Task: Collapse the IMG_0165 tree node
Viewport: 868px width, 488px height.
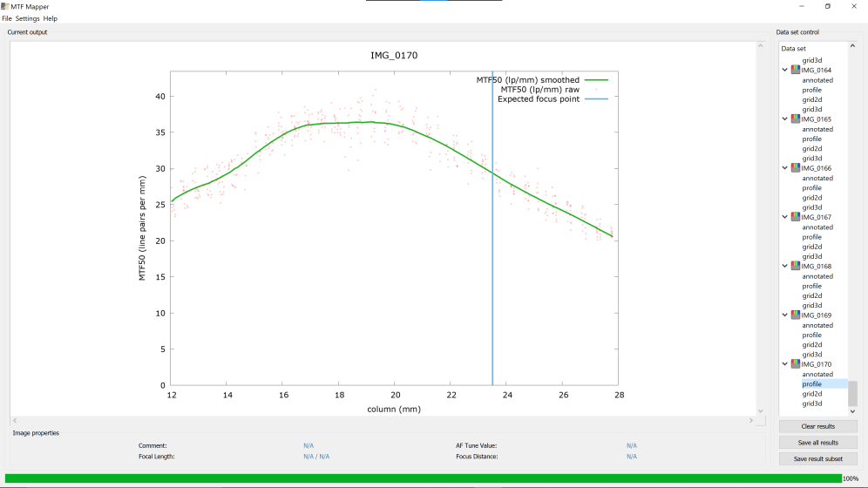Action: (x=785, y=119)
